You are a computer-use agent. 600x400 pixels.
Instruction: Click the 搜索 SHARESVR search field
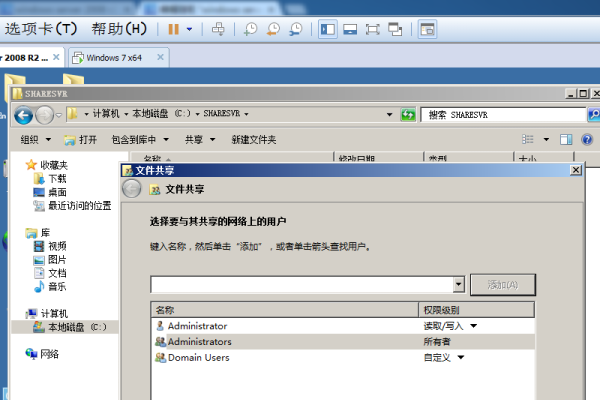[x=503, y=115]
